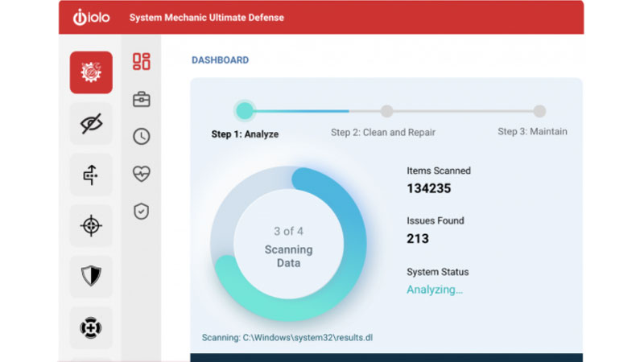
Task: Select the Step 3 progress dot
Action: tap(539, 111)
